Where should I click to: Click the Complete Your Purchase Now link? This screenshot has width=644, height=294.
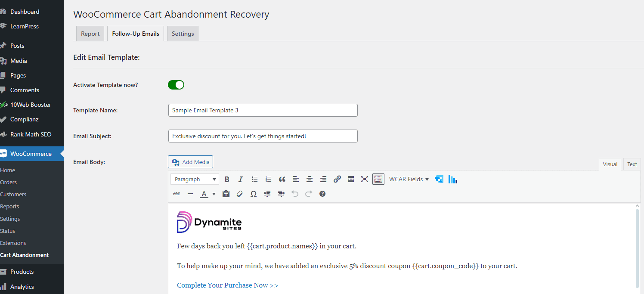[227, 285]
